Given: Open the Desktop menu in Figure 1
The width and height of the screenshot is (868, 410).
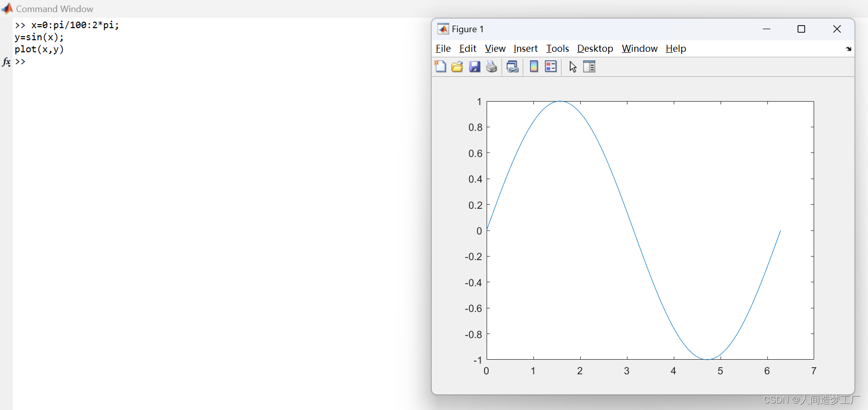Looking at the screenshot, I should (595, 49).
